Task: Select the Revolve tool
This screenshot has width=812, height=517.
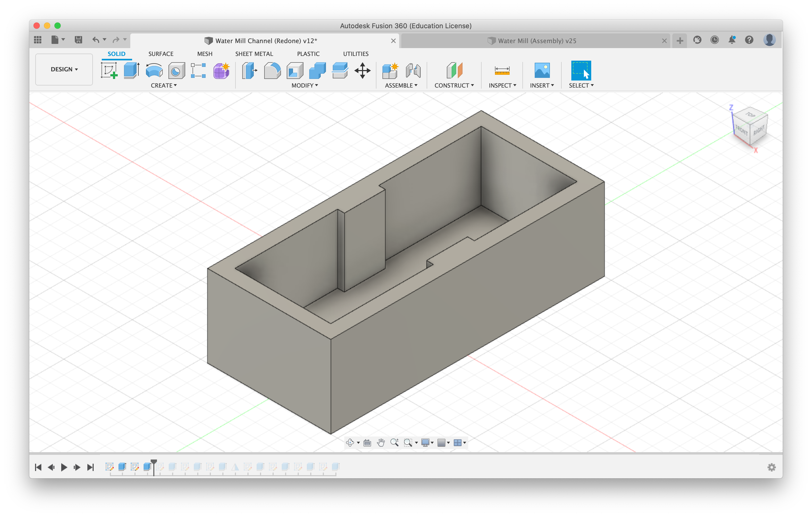Action: [x=154, y=70]
